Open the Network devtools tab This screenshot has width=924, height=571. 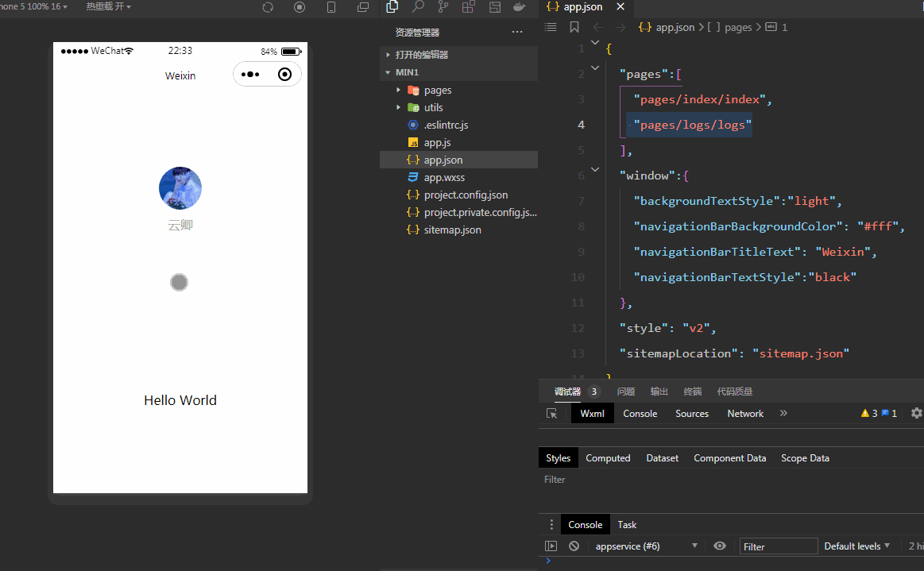745,414
